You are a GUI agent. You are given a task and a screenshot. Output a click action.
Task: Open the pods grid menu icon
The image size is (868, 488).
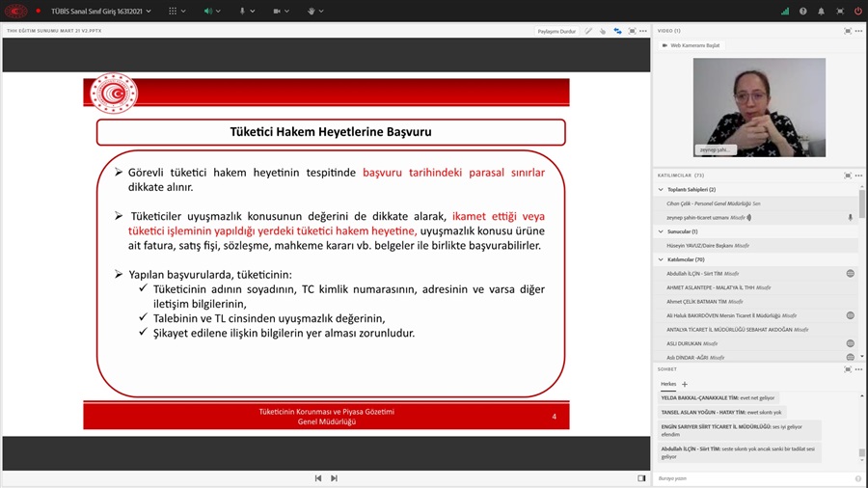173,11
